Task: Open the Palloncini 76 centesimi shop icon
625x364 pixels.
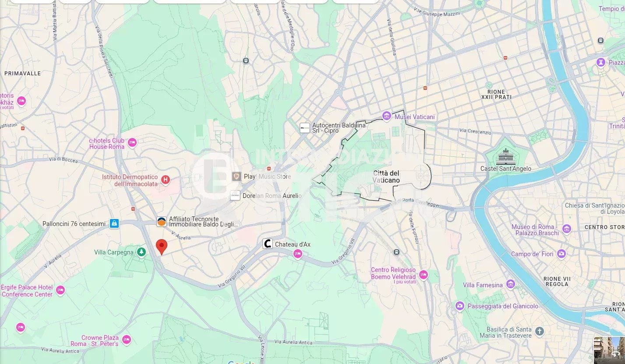Action: [114, 223]
